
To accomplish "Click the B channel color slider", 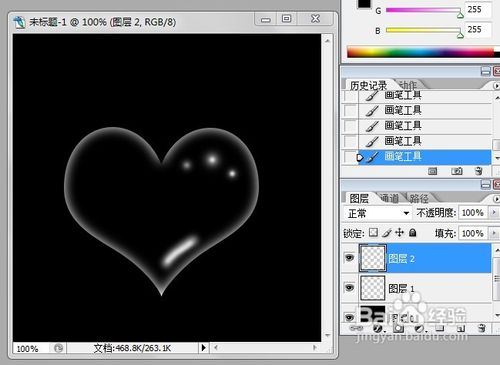I will [x=423, y=30].
